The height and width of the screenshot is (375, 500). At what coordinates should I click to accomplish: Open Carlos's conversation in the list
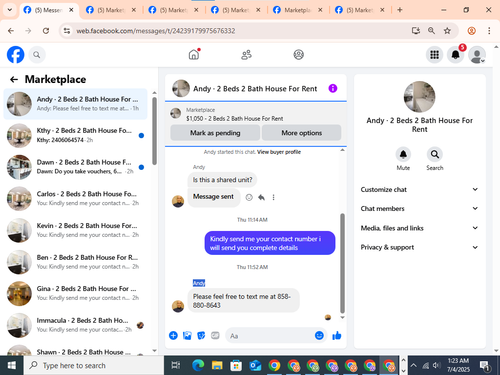tap(75, 198)
